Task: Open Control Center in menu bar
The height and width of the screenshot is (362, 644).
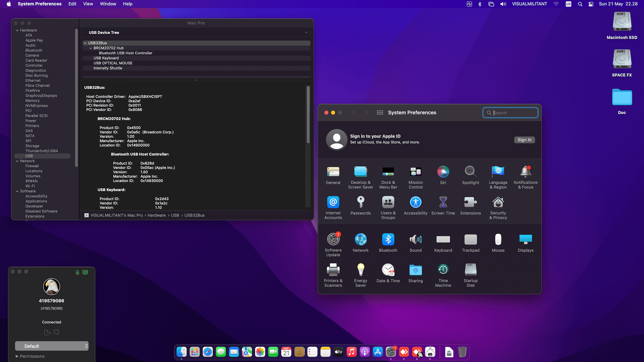Action: [591, 4]
